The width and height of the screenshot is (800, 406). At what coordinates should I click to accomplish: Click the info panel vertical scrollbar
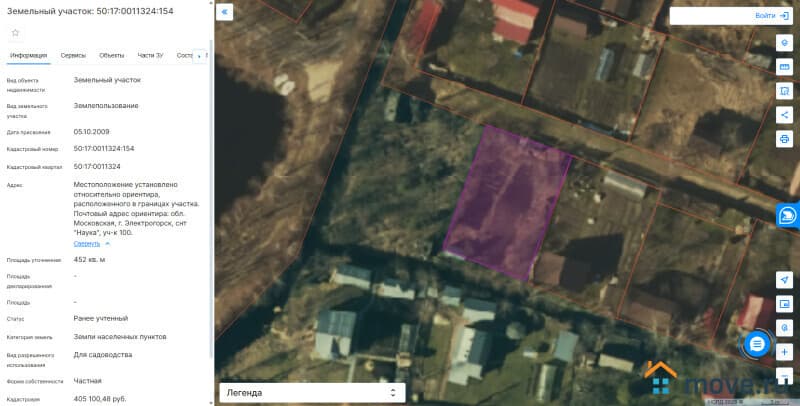click(211, 200)
